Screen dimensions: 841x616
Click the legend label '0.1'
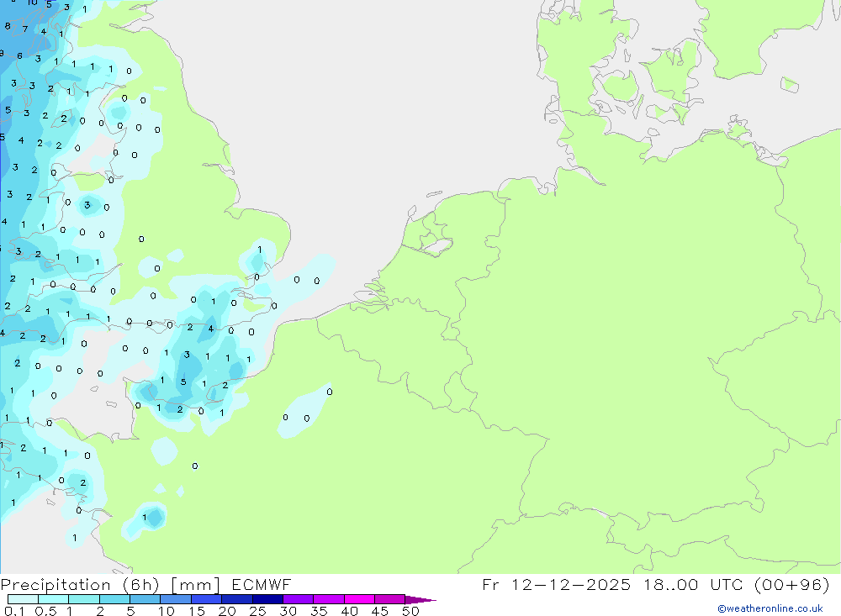(x=14, y=611)
